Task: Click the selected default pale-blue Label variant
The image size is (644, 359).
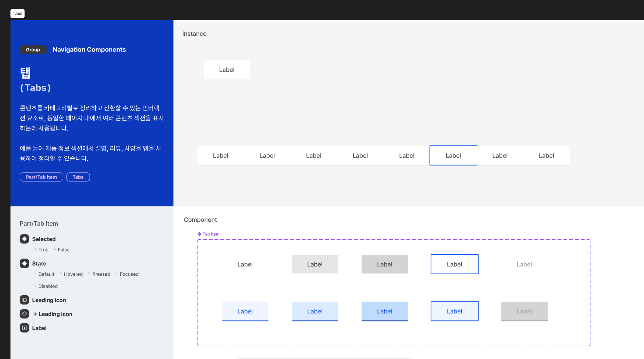Action: pyautogui.click(x=245, y=312)
